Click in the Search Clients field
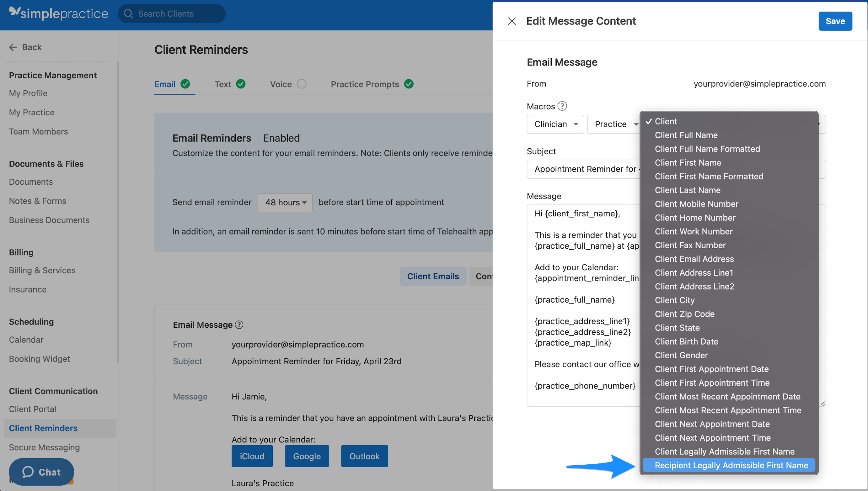The image size is (868, 491). click(x=172, y=13)
